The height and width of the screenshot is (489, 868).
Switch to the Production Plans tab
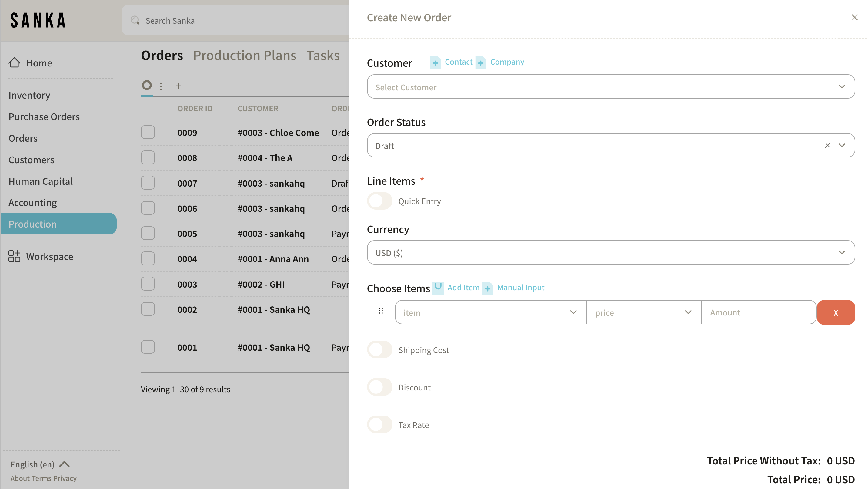(x=245, y=56)
